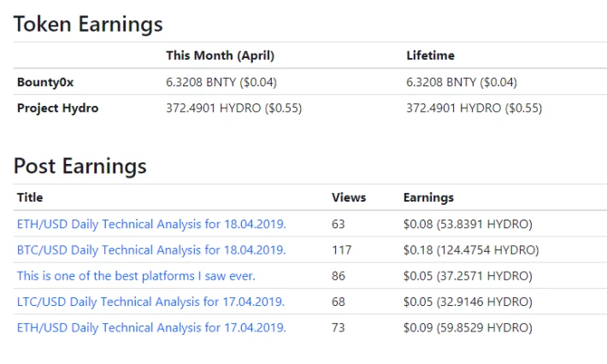Select the views count 86
Image resolution: width=607 pixels, height=364 pixels.
point(338,276)
